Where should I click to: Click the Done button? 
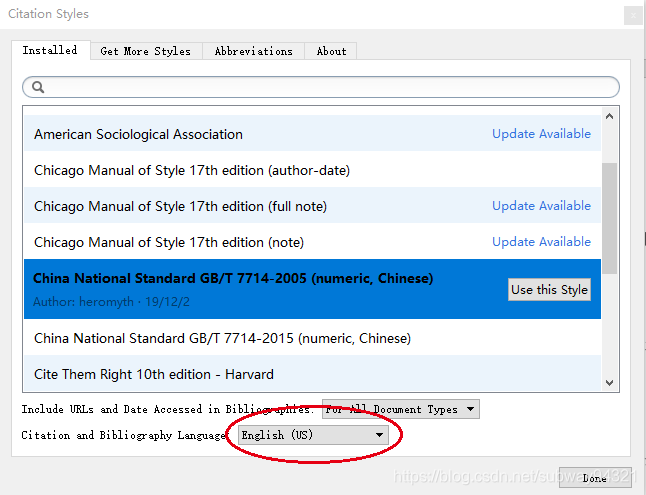[595, 478]
